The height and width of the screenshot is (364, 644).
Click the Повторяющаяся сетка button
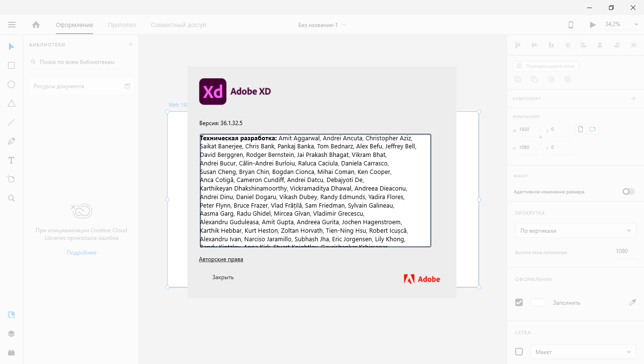point(546,66)
